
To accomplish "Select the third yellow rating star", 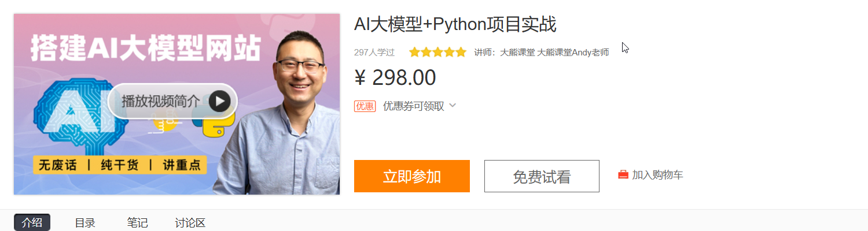I will point(437,53).
